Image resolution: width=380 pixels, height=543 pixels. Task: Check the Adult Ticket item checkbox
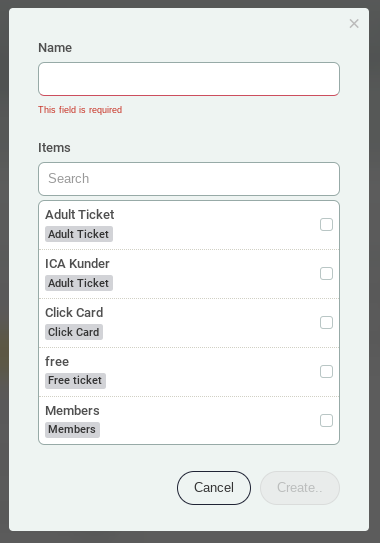(326, 224)
